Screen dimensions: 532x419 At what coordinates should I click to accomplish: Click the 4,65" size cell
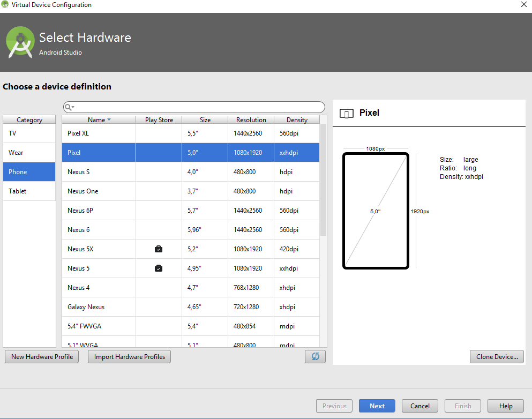pos(205,306)
